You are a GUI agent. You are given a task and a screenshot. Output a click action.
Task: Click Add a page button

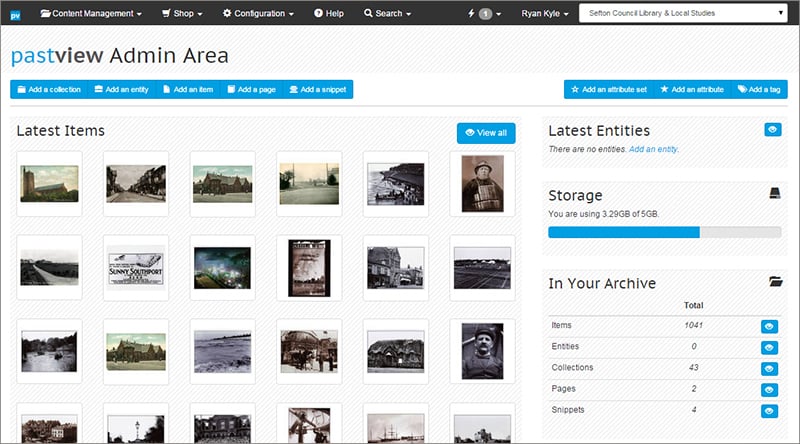(x=252, y=89)
